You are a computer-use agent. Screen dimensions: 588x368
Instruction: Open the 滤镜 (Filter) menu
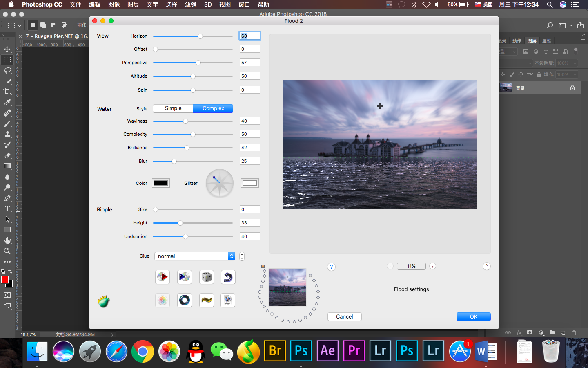(x=190, y=4)
